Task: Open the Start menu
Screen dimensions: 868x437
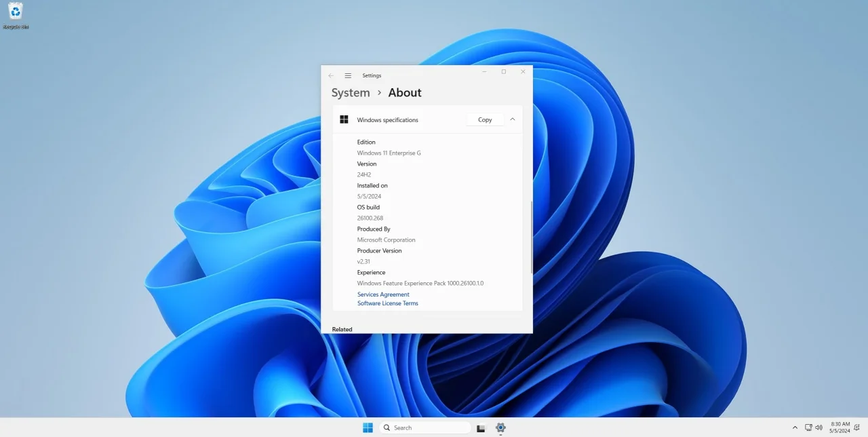Action: tap(368, 427)
